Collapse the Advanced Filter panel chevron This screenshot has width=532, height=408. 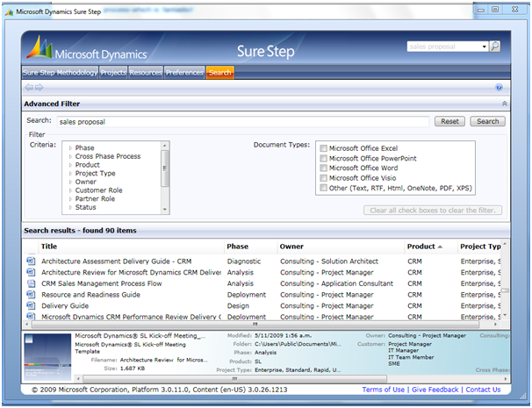coord(503,104)
